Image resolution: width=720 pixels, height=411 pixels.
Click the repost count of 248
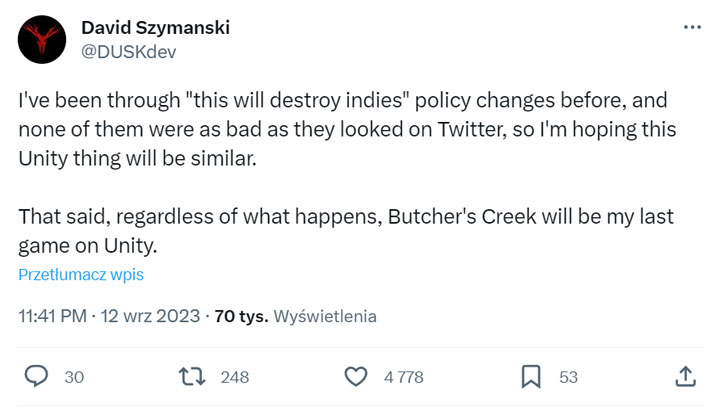point(234,377)
